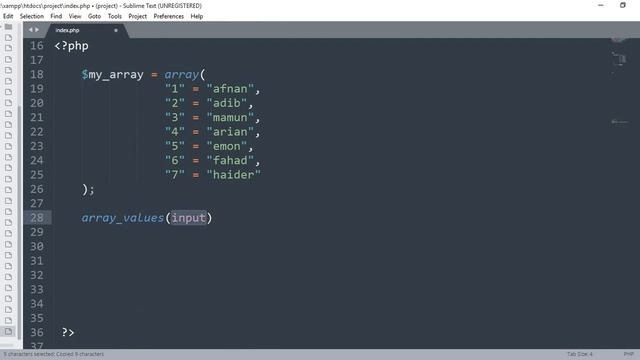Open the Find menu
640x360 pixels.
[x=56, y=16]
